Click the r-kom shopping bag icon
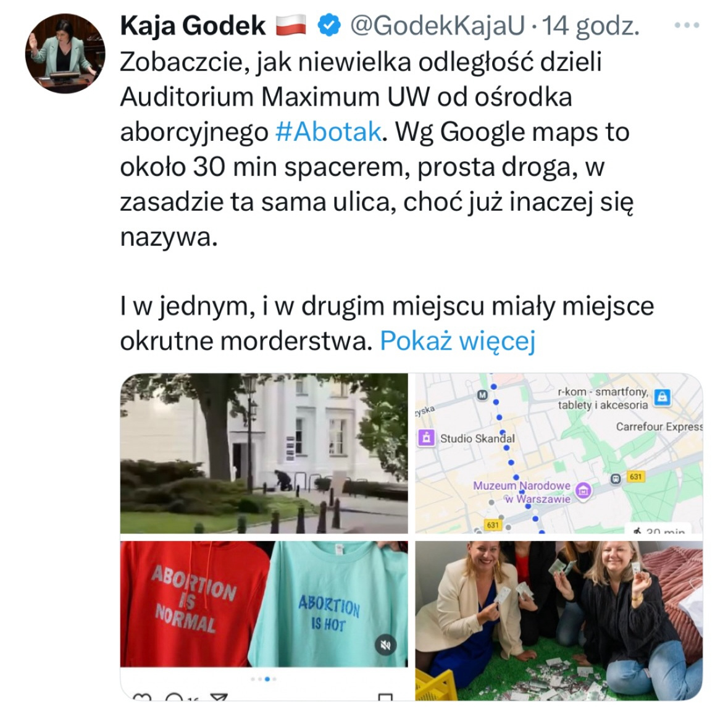Image resolution: width=728 pixels, height=714 pixels. coord(662,397)
